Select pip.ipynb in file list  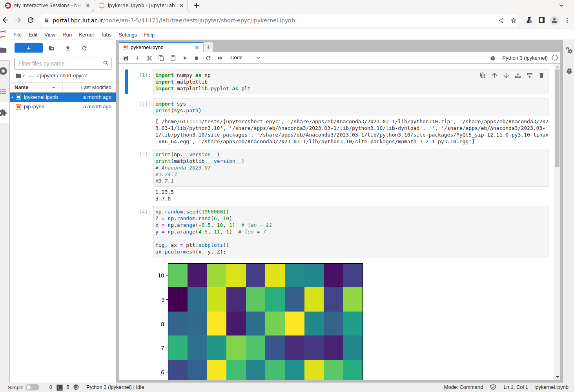click(63, 107)
